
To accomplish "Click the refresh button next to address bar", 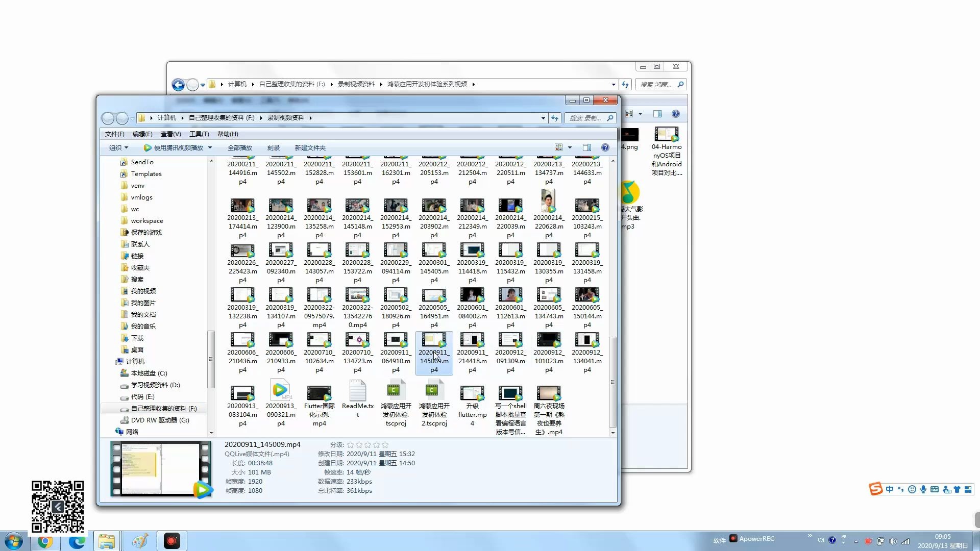I will [555, 118].
